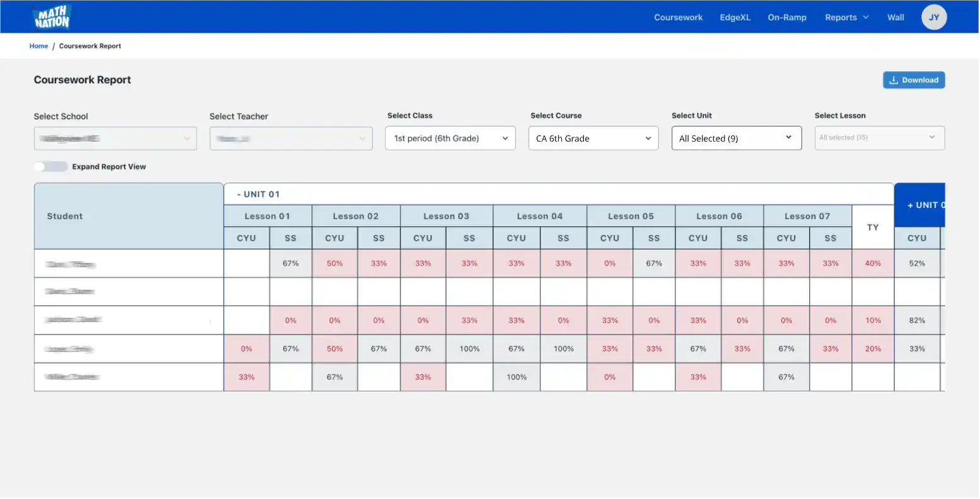The height and width of the screenshot is (499, 980).
Task: Open the Select Unit dropdown
Action: point(736,139)
